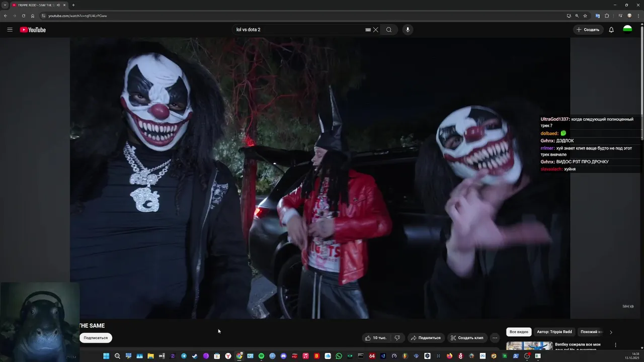
Task: Open Google Translate extension icon
Action: (x=598, y=16)
